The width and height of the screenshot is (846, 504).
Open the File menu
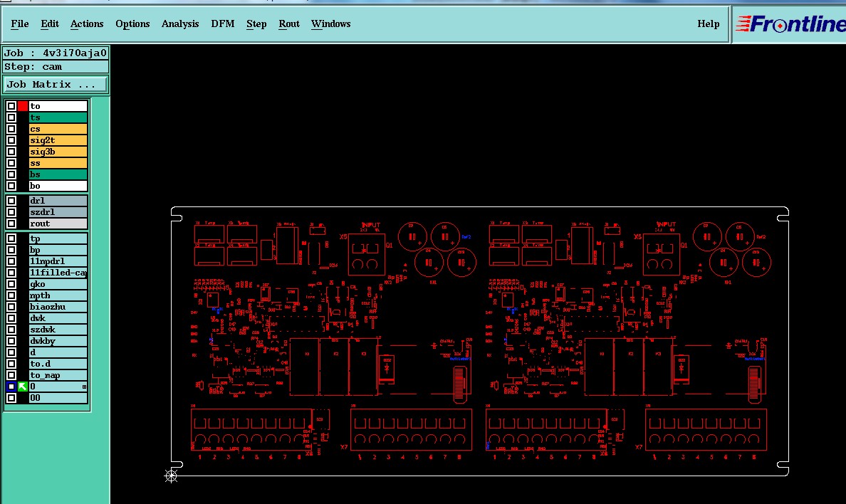pos(20,23)
